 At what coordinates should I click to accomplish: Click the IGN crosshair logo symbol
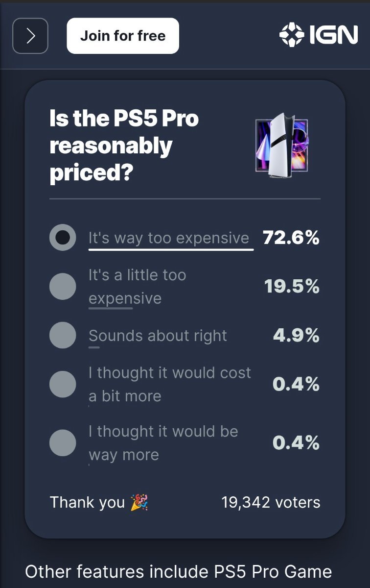[292, 35]
